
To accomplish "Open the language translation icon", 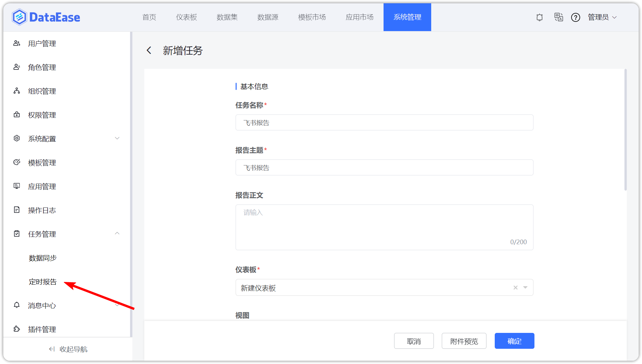I will [559, 17].
